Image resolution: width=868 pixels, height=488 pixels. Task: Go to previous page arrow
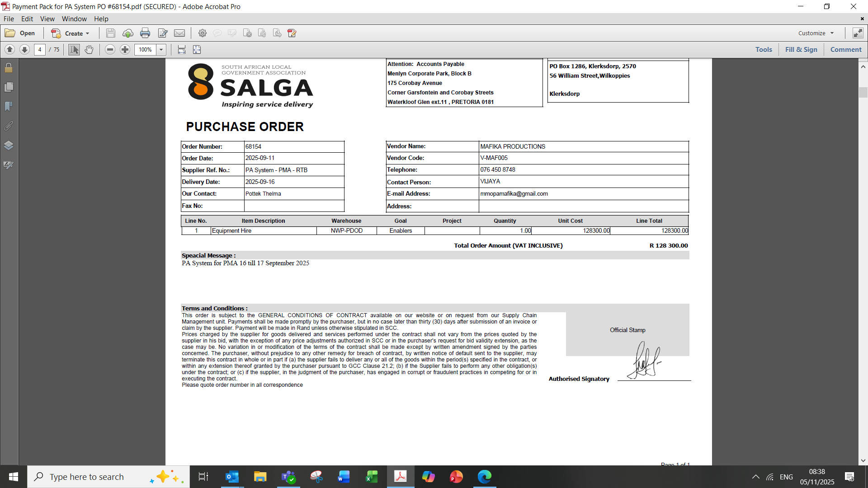point(9,50)
